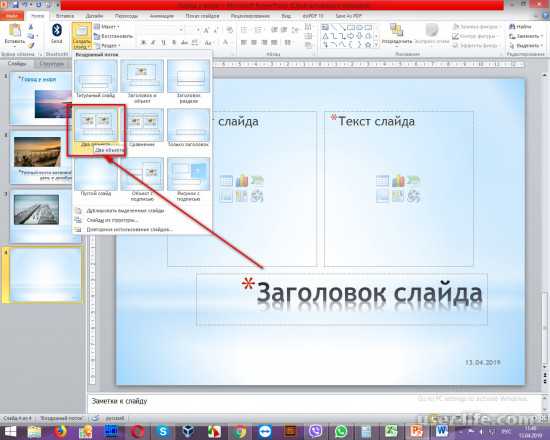Screen dimensions: 550x440
Task: Open Skype from the taskbar
Action: pyautogui.click(x=163, y=431)
